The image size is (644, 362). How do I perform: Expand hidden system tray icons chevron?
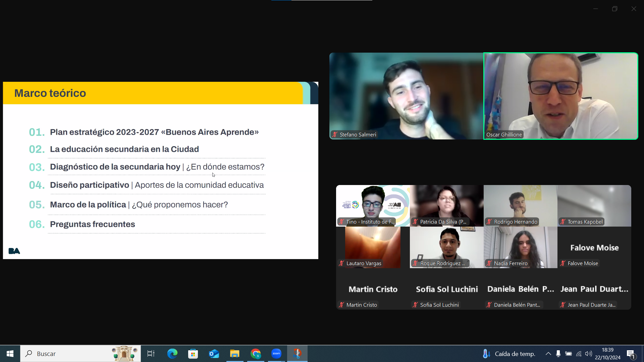pos(548,354)
